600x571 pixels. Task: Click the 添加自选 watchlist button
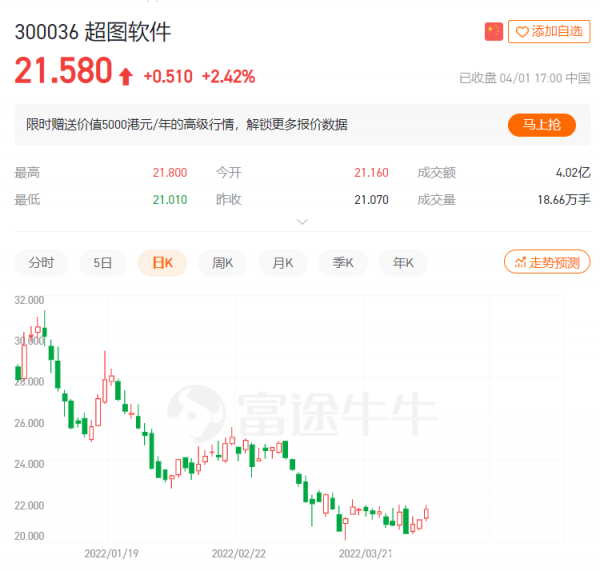point(549,31)
